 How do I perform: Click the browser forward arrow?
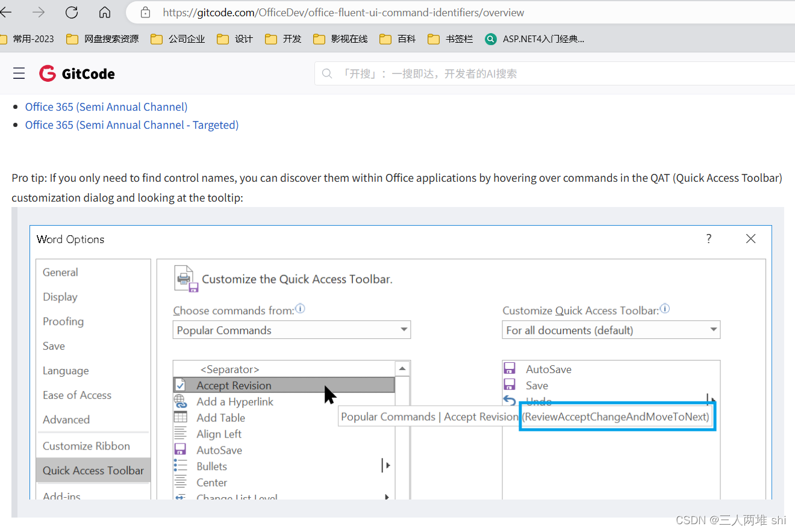pos(39,12)
